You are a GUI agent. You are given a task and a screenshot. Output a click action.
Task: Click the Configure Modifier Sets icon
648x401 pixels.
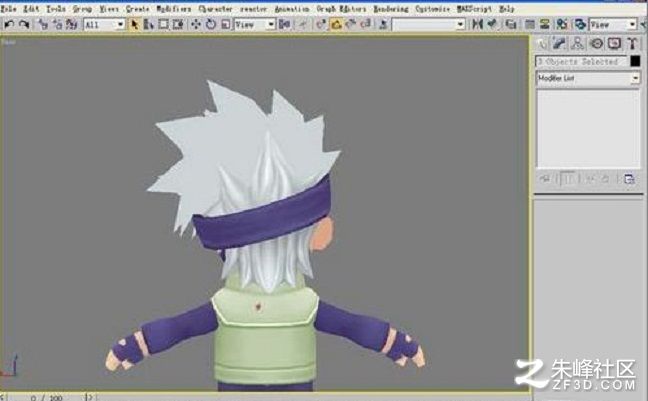[x=629, y=179]
